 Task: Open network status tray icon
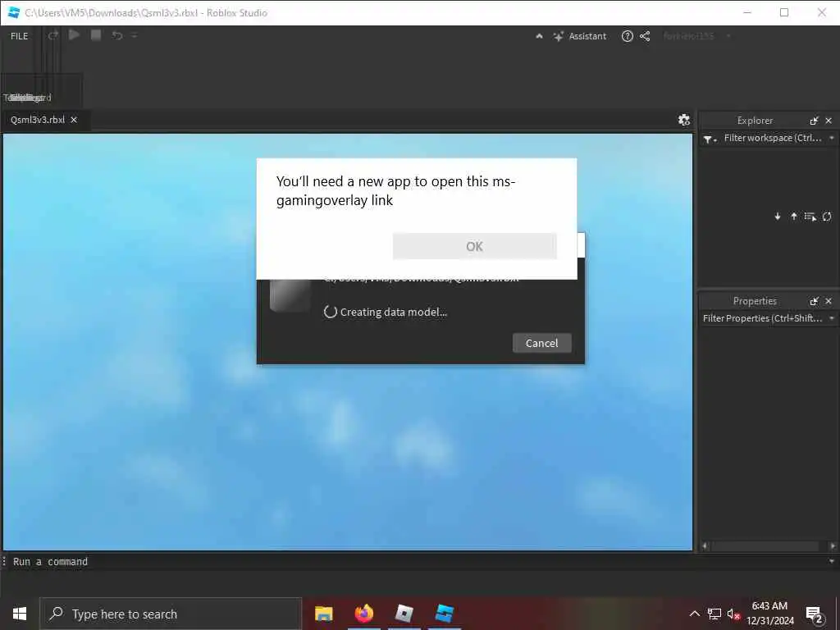[x=714, y=614]
